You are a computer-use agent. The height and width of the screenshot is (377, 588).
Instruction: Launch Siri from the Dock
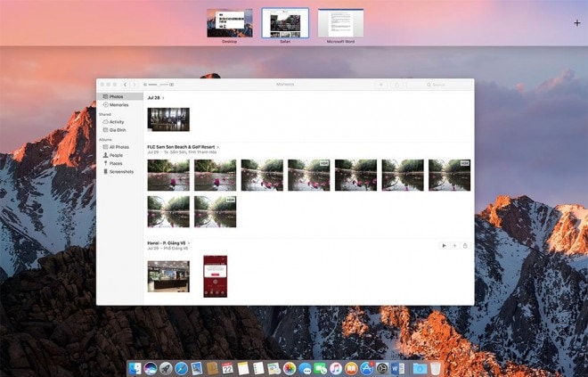pos(151,369)
